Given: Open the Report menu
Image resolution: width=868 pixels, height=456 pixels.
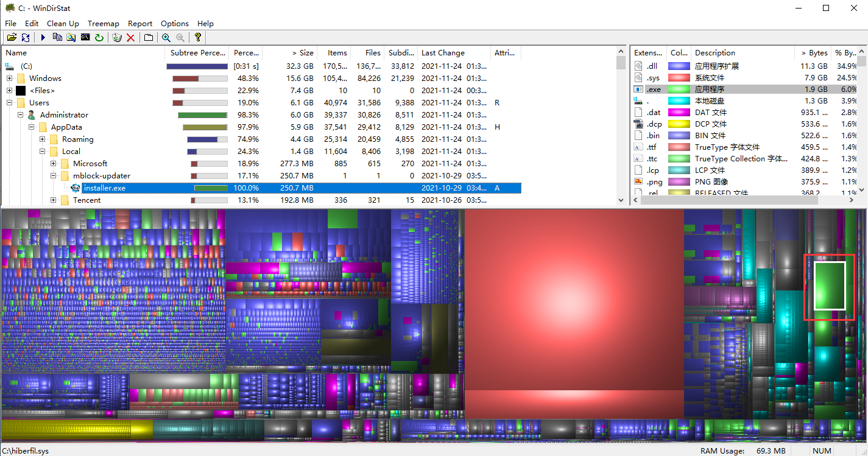Looking at the screenshot, I should [x=140, y=23].
